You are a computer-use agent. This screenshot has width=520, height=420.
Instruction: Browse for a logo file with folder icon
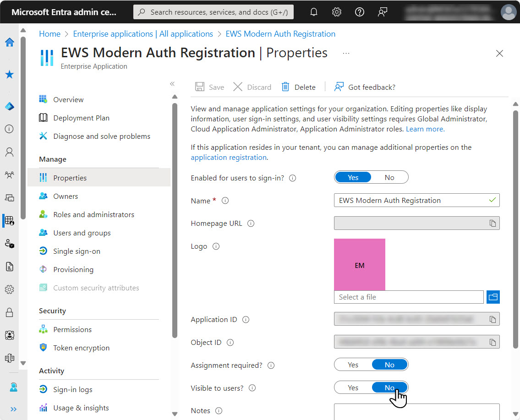(x=493, y=297)
